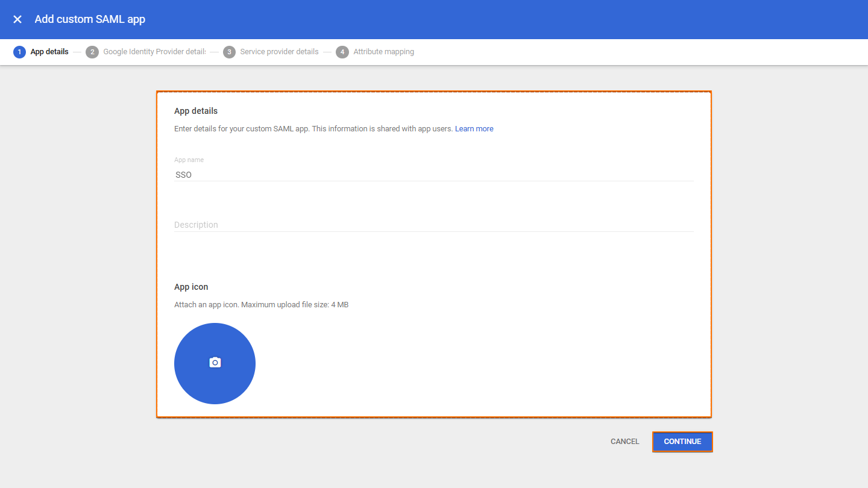The height and width of the screenshot is (488, 868).
Task: Select the App details step label
Action: point(49,52)
